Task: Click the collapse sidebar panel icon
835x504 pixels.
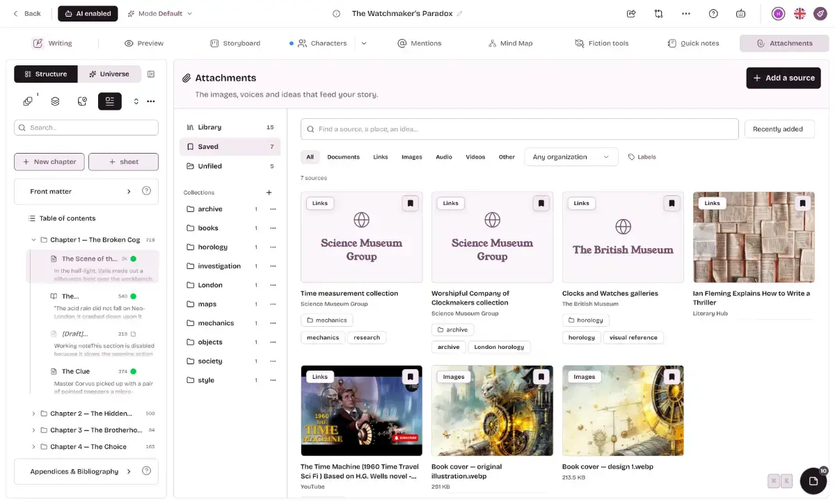Action: coord(151,74)
